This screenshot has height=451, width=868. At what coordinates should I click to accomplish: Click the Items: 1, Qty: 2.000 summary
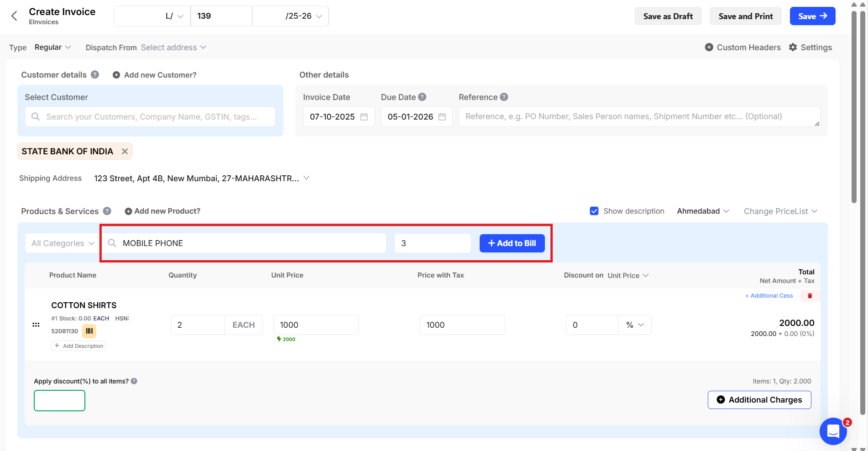tap(782, 381)
